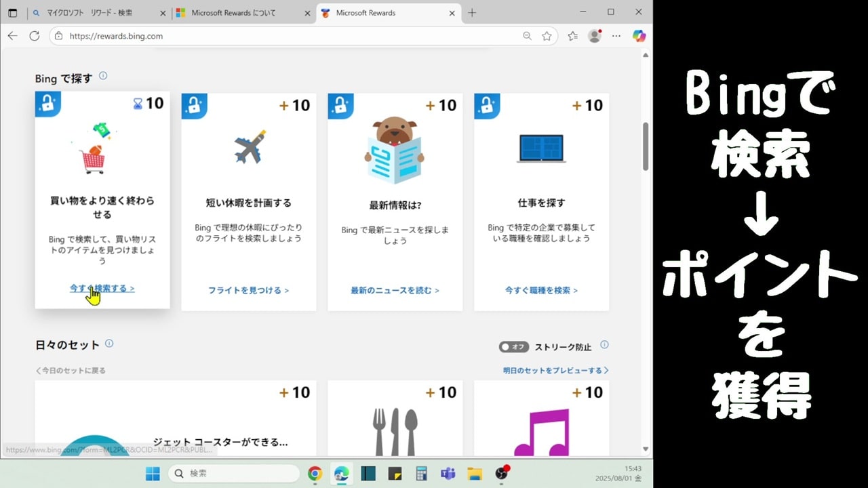Click lock badge on shopping card
Screen dimensions: 868x488
pyautogui.click(x=47, y=104)
